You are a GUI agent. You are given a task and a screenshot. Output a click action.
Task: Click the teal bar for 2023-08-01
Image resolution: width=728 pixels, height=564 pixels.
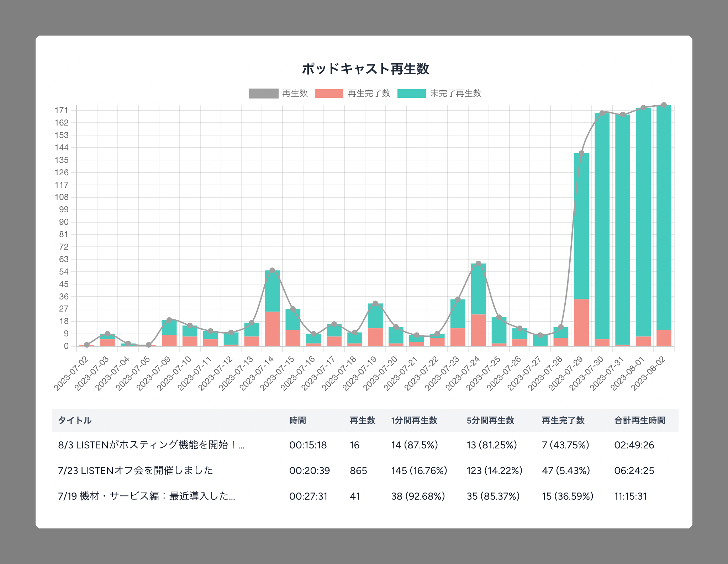[643, 220]
